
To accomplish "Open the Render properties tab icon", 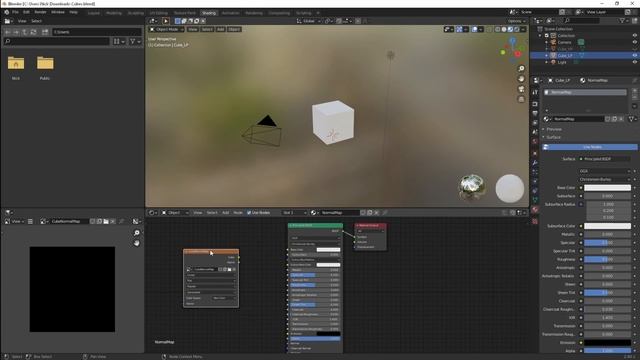I will 535,104.
